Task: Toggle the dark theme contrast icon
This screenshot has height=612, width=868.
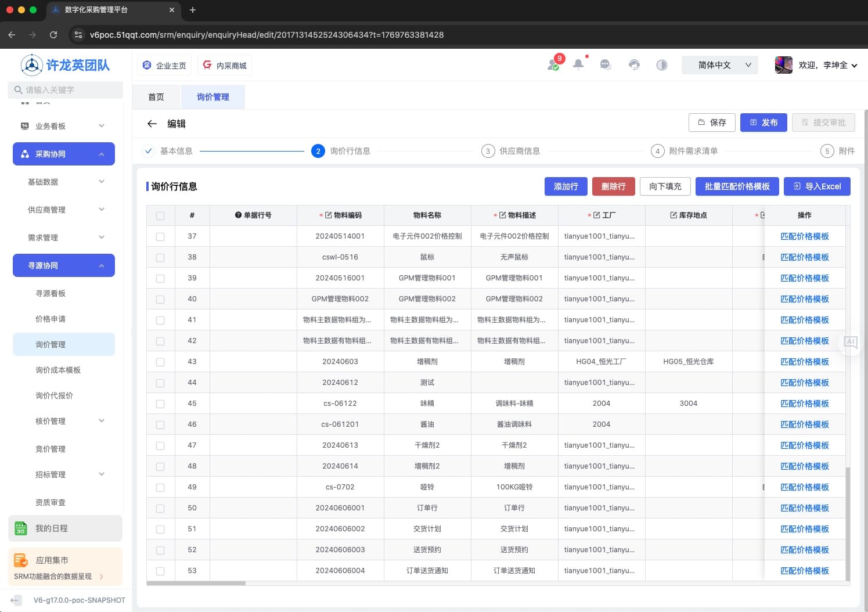Action: (661, 64)
